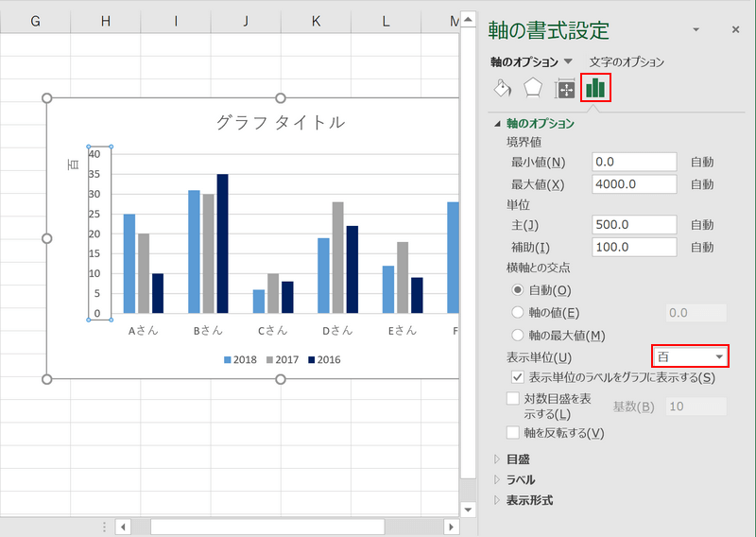Viewport: 756px width, 537px height.
Task: Click the 最小値(N) input field
Action: pos(634,162)
